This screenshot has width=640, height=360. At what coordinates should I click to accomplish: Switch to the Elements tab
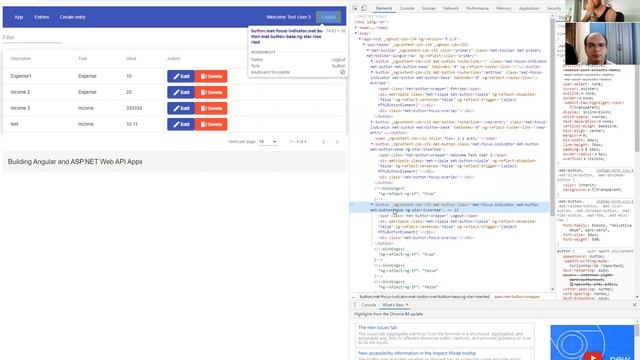pyautogui.click(x=384, y=8)
